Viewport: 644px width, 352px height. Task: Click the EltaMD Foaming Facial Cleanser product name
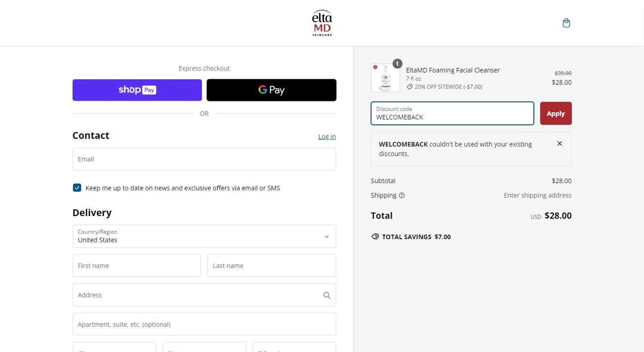(453, 70)
